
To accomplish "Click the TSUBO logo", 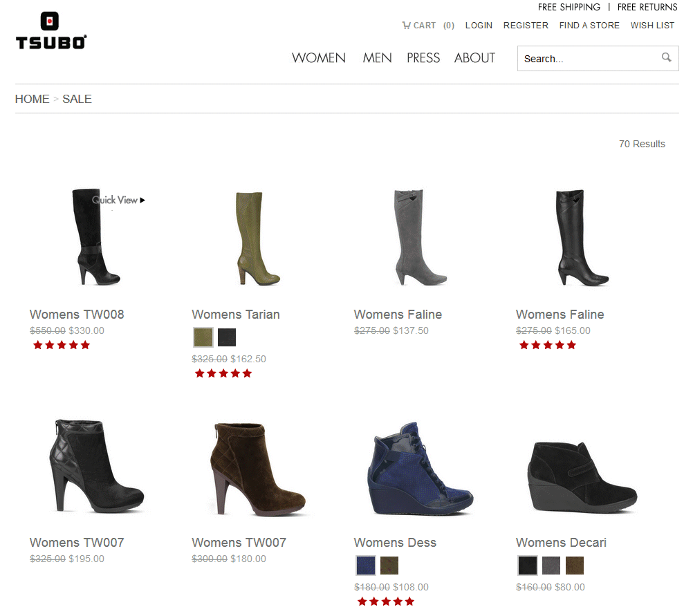I will (x=50, y=31).
